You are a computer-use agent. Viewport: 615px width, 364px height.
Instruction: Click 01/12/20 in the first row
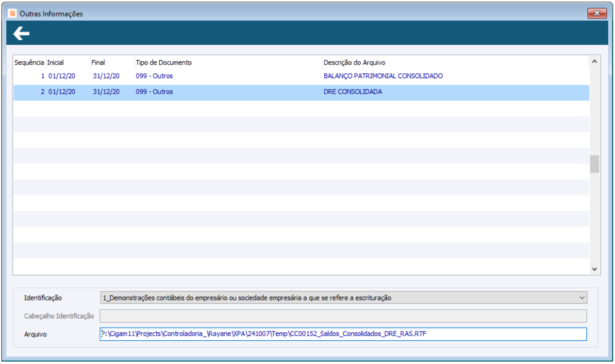[x=62, y=76]
